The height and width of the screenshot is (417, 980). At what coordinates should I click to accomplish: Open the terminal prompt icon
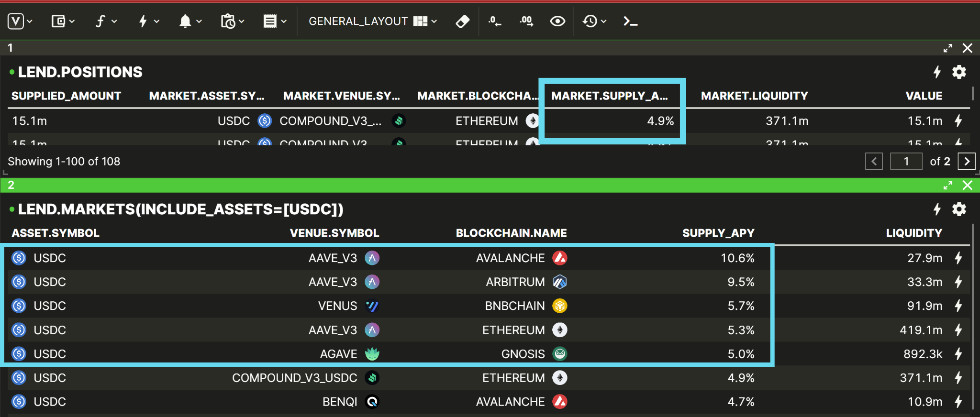click(x=630, y=21)
